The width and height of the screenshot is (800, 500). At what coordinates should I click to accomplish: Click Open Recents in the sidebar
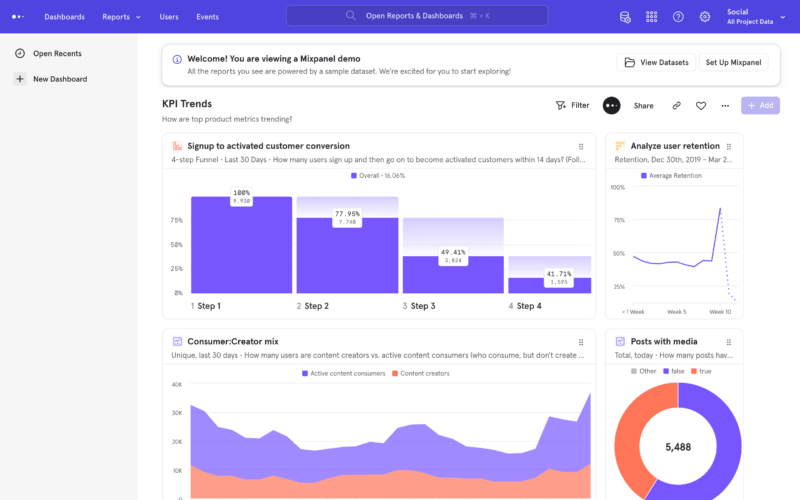tap(57, 54)
